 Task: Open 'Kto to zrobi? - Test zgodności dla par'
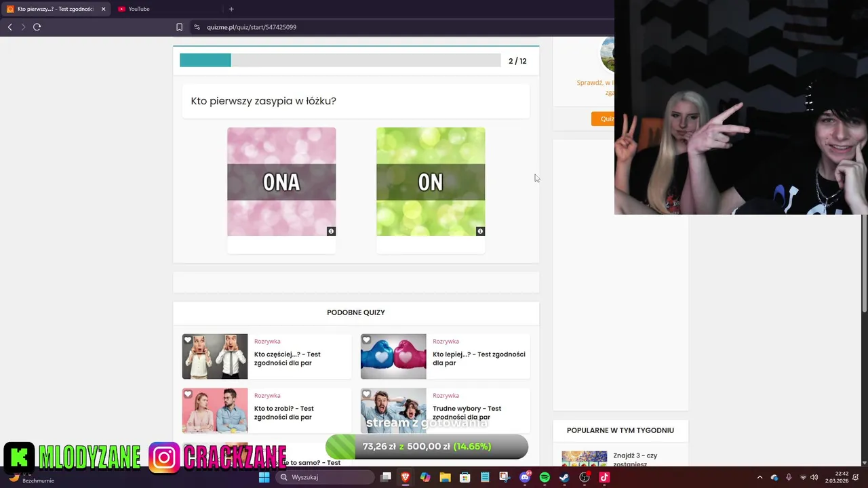[x=284, y=413]
